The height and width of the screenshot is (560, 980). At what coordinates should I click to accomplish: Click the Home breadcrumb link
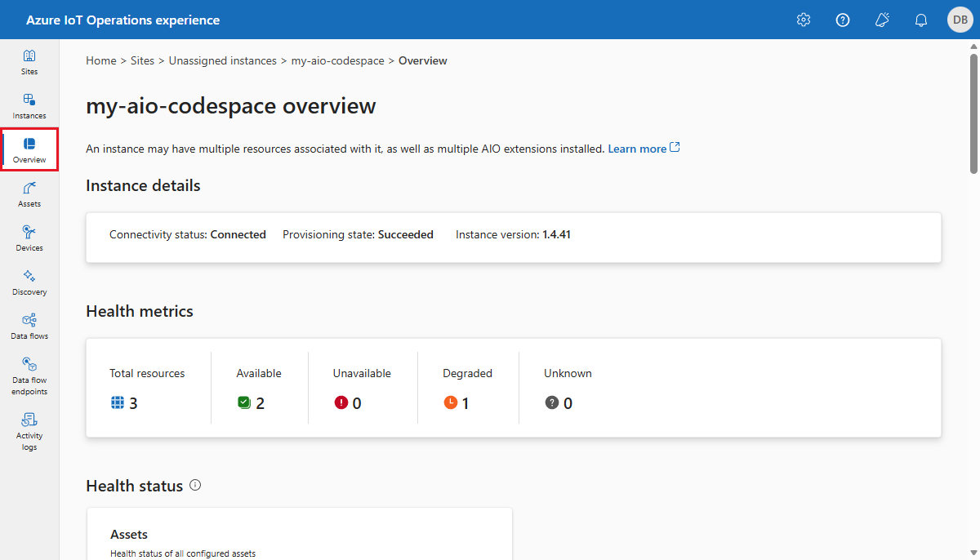point(101,60)
